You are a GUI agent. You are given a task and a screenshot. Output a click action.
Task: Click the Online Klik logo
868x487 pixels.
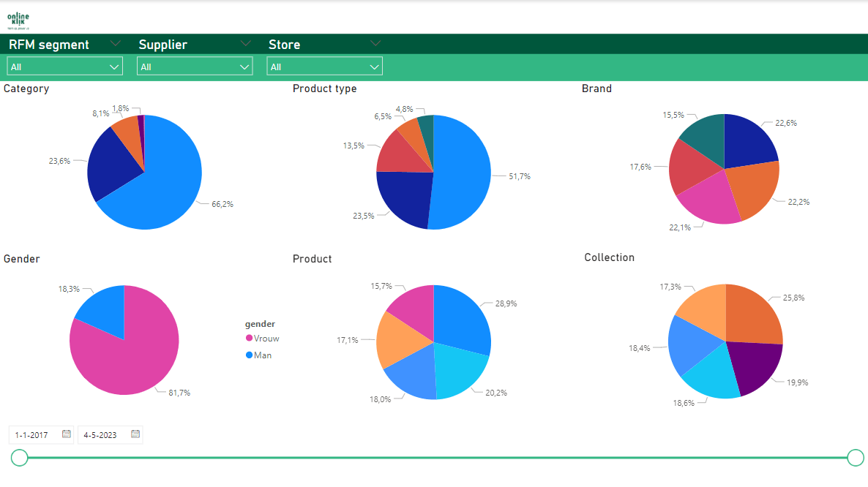(18, 20)
